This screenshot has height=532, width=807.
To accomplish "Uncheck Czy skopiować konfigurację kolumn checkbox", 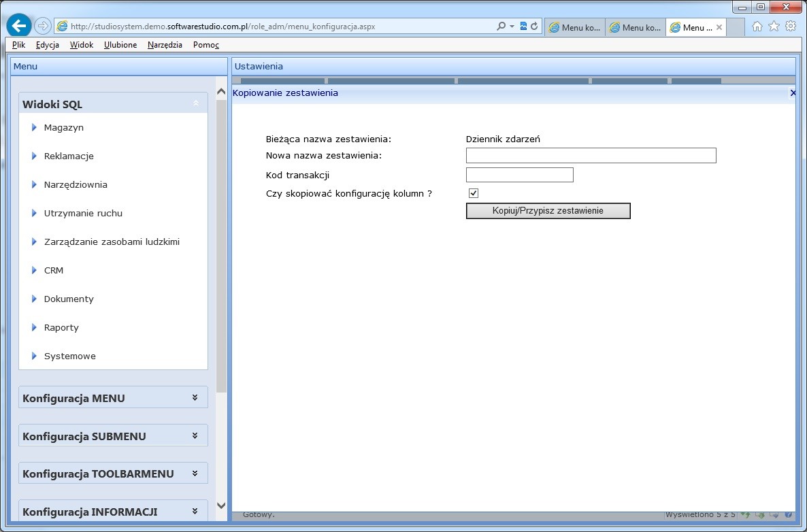I will click(474, 193).
